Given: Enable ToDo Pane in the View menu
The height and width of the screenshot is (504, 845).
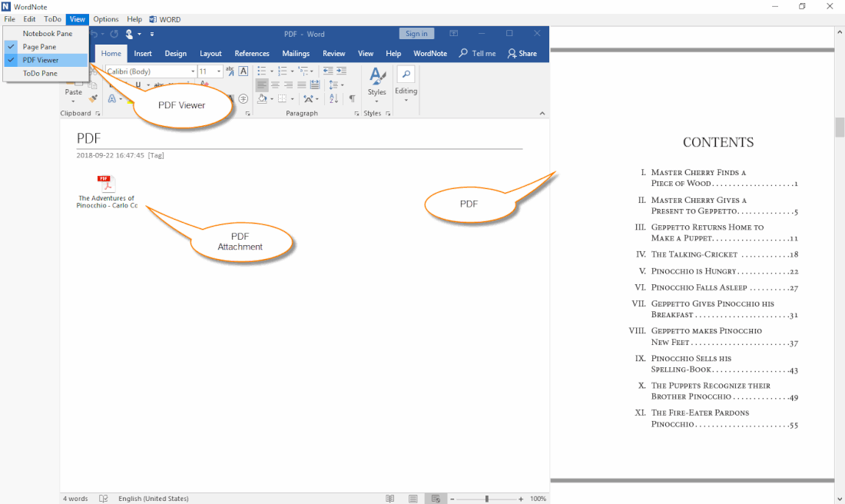Looking at the screenshot, I should coord(46,73).
